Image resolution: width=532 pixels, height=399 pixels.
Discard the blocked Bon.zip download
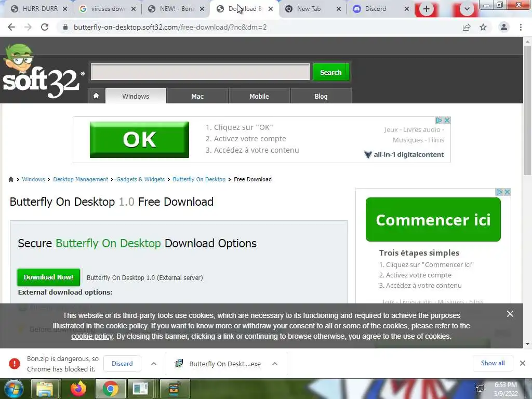(122, 363)
